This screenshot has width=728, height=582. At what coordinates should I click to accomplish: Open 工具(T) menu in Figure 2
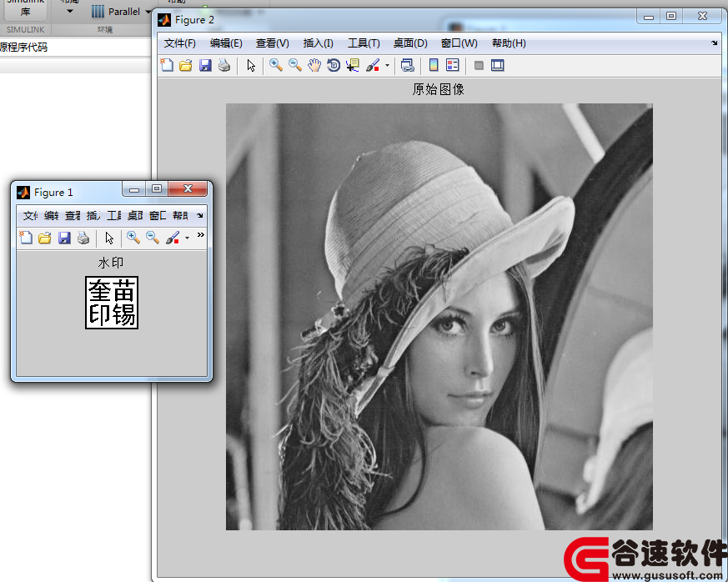click(x=364, y=43)
